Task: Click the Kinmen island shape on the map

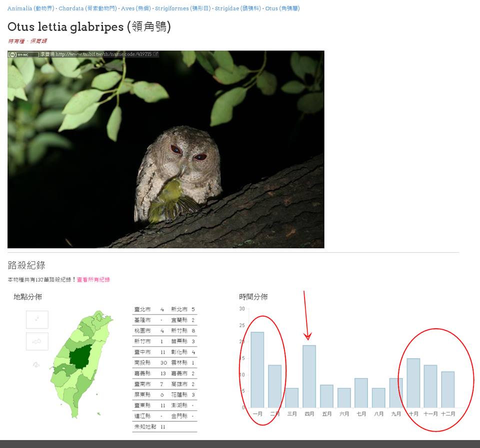Action: point(36,365)
